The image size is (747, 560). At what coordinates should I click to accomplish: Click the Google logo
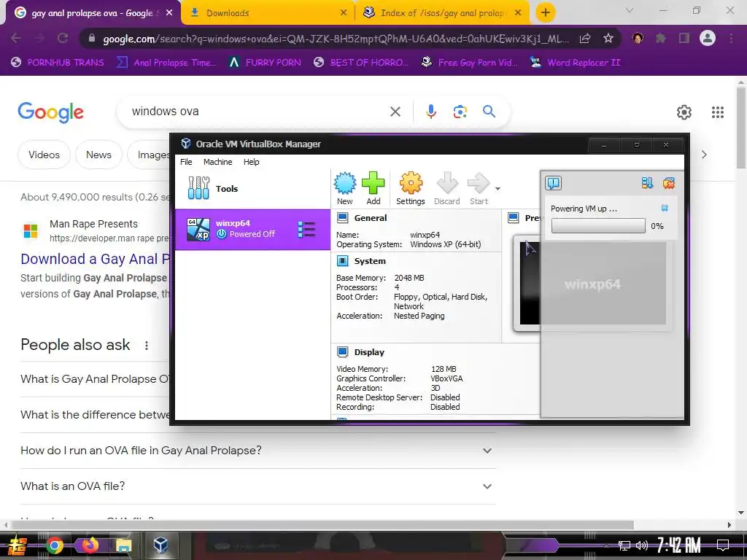point(50,112)
